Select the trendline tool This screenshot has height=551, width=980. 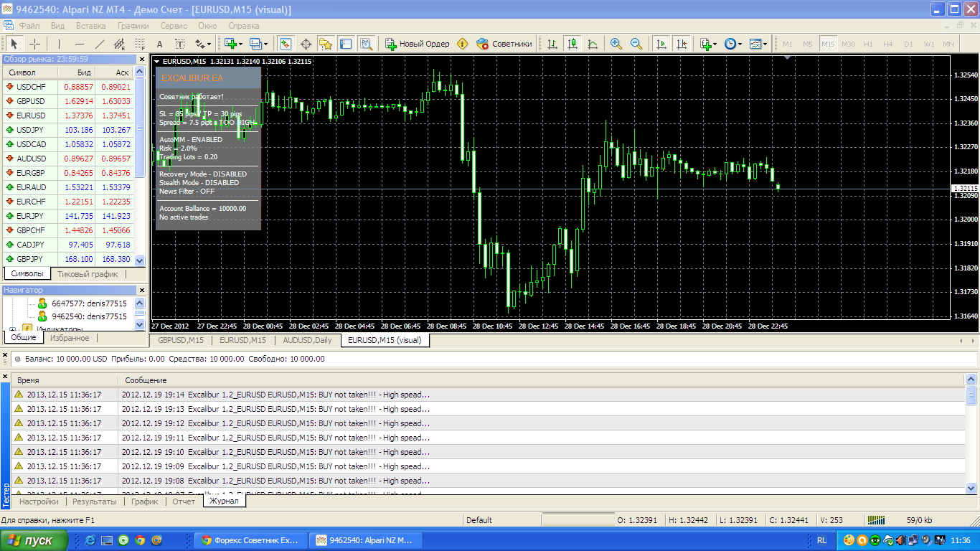99,44
